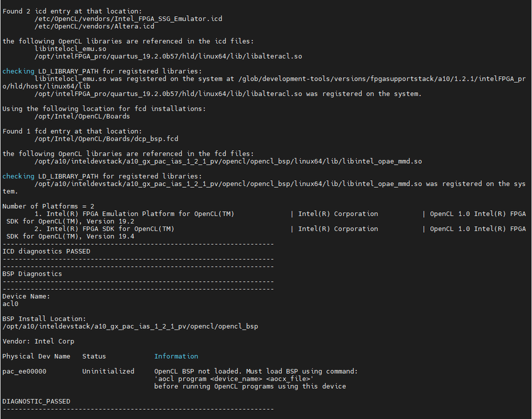
Task: Select the acl0 device name
Action: click(11, 304)
